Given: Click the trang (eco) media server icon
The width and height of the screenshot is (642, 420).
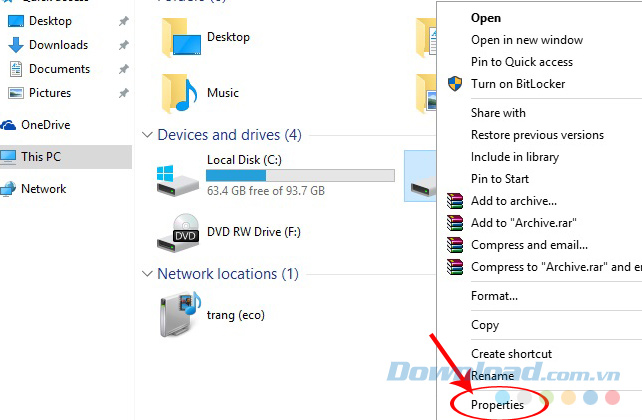Looking at the screenshot, I should (x=180, y=314).
